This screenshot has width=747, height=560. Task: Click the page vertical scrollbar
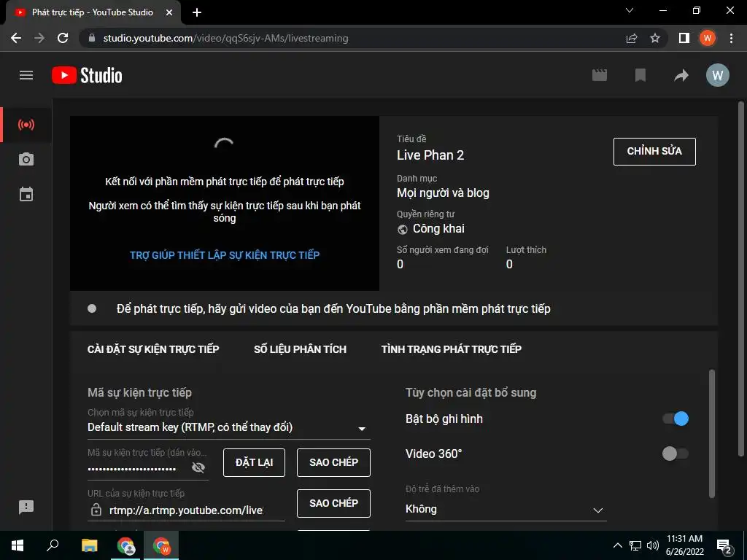[x=741, y=279]
